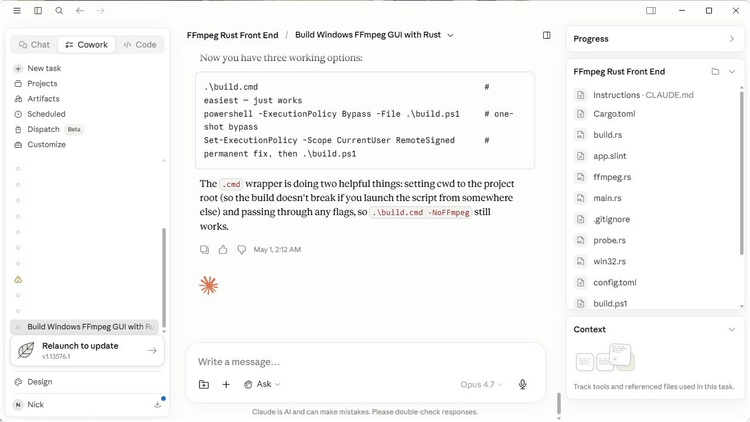750x422 pixels.
Task: Click Relaunch to update button
Action: point(87,351)
